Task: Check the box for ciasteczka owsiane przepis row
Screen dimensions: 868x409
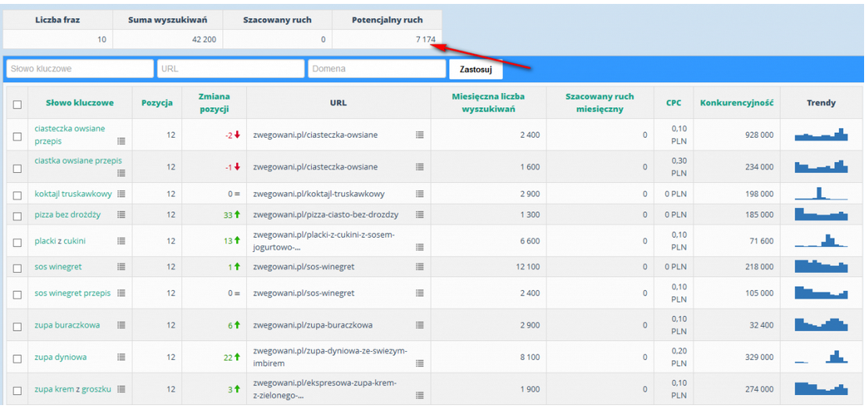Action: 17,137
